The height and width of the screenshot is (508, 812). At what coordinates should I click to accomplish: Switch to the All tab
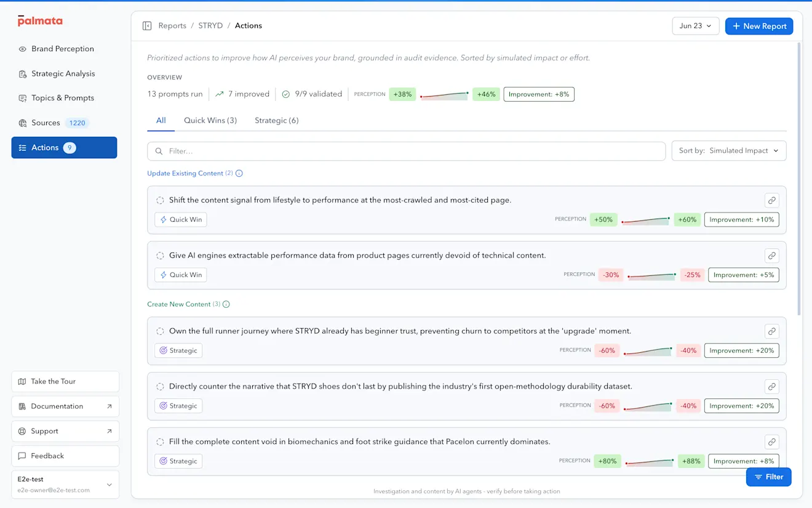coord(161,120)
